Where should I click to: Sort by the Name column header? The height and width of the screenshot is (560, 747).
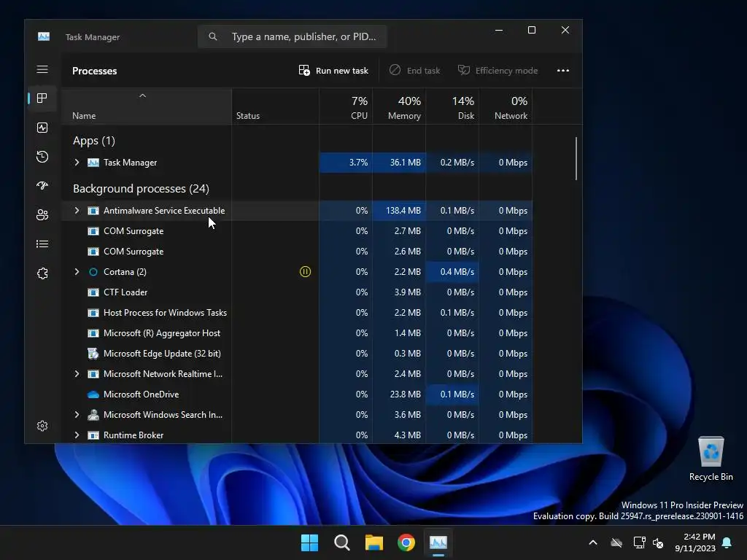147,107
